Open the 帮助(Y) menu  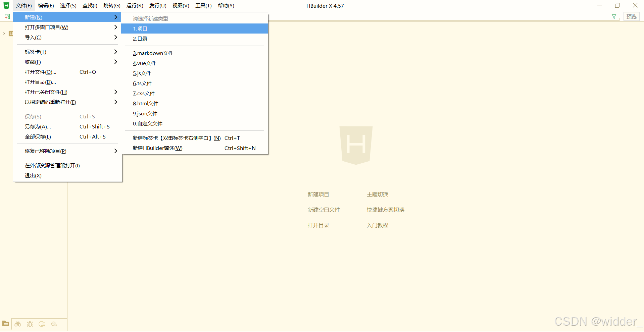[226, 6]
